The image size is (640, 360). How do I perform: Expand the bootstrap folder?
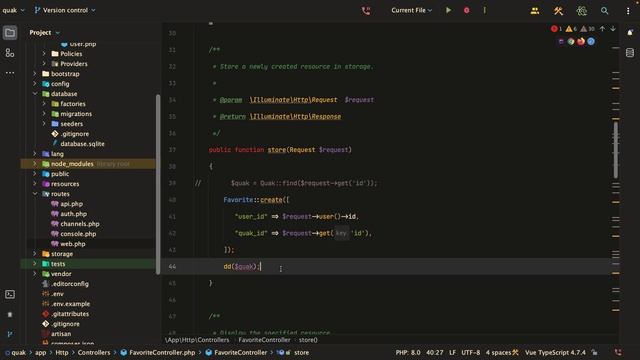coord(35,74)
